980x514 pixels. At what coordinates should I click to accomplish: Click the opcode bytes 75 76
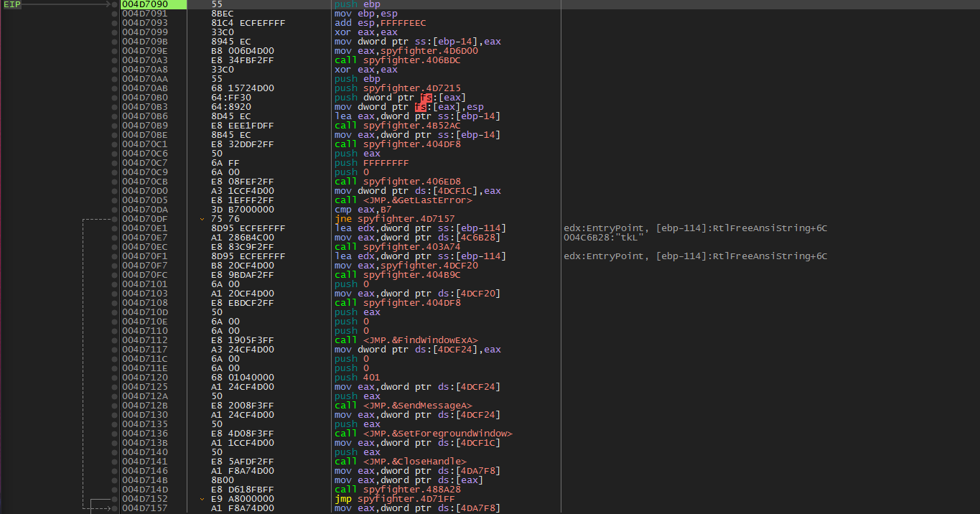(225, 219)
